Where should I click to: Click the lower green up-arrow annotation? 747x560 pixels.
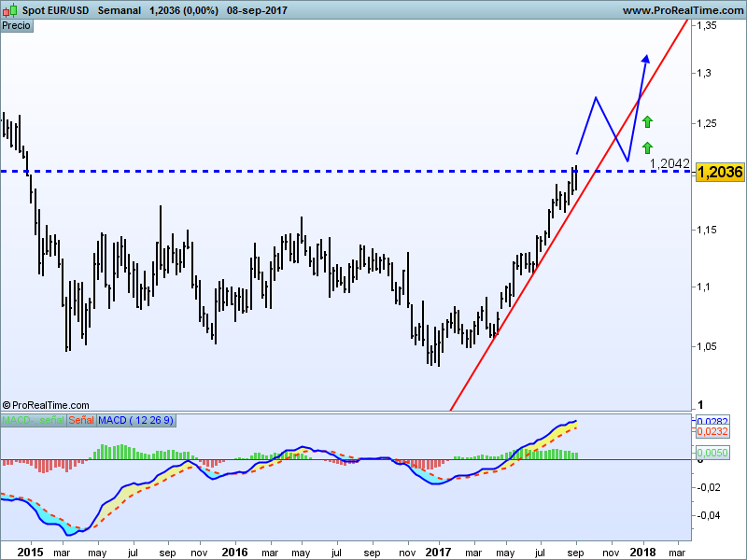[646, 147]
